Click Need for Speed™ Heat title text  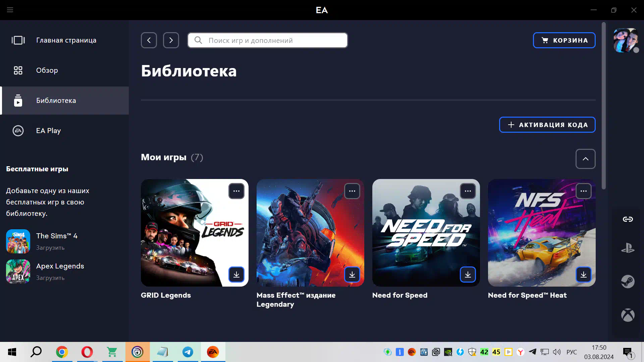[527, 295]
